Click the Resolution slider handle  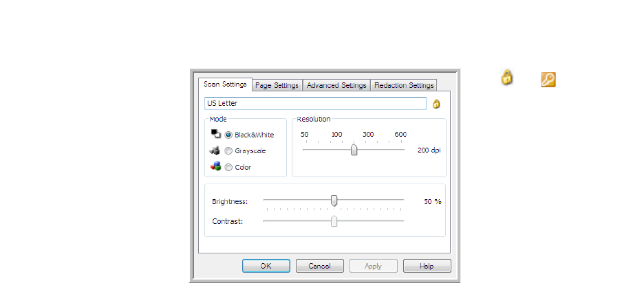pos(354,150)
